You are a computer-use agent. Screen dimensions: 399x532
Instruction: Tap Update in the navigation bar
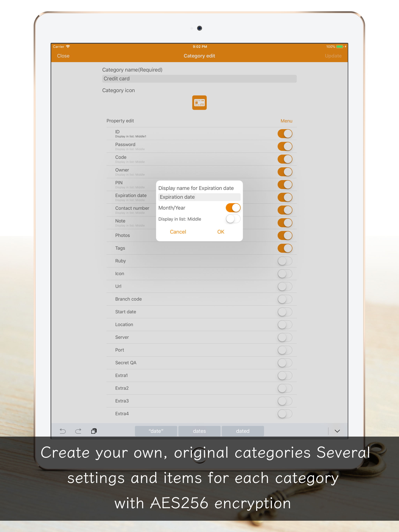click(333, 56)
